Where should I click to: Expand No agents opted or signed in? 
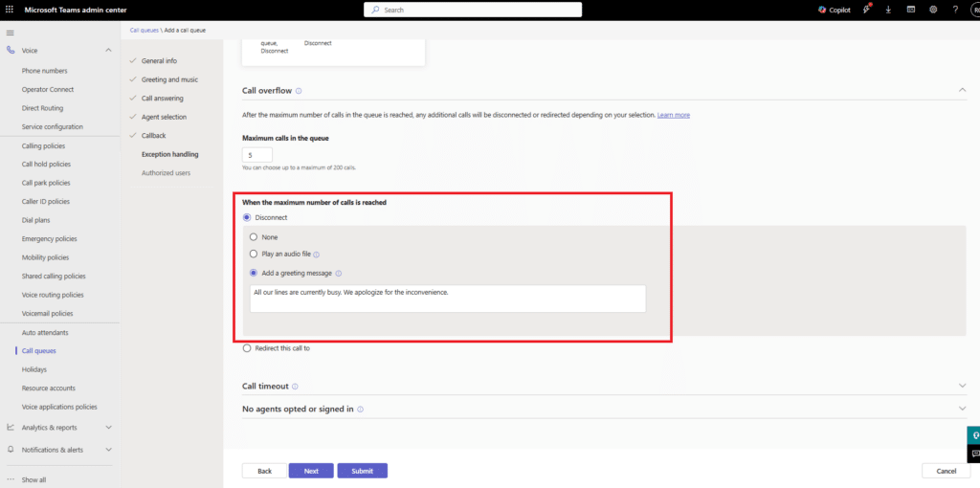click(962, 409)
